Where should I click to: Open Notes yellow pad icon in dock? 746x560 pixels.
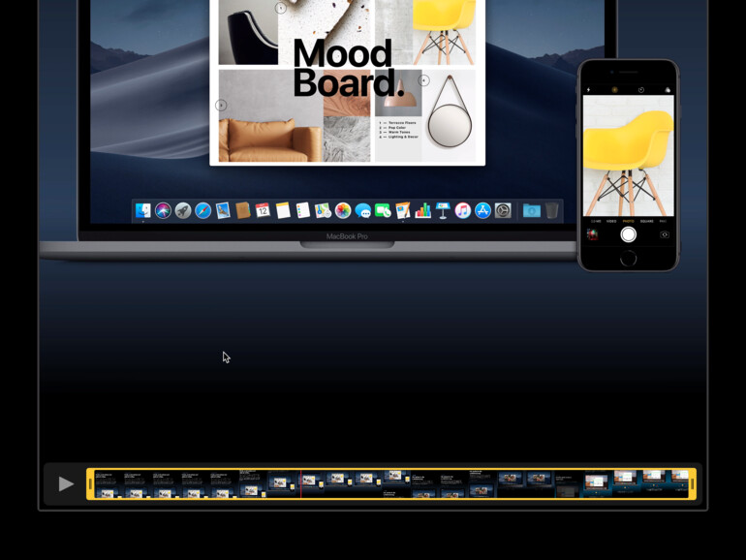coord(283,210)
